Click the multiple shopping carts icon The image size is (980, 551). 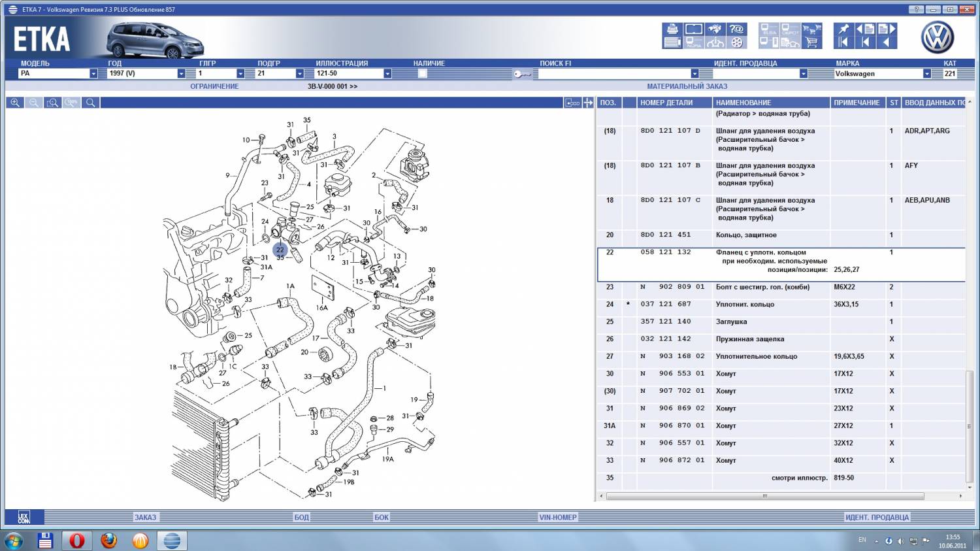tap(811, 29)
